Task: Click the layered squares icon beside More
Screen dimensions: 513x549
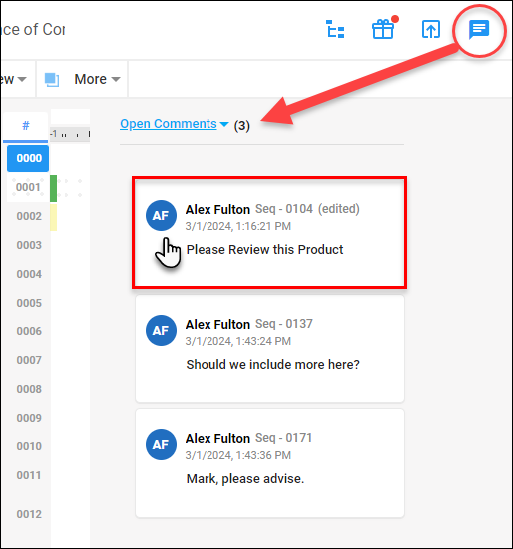Action: click(x=52, y=79)
